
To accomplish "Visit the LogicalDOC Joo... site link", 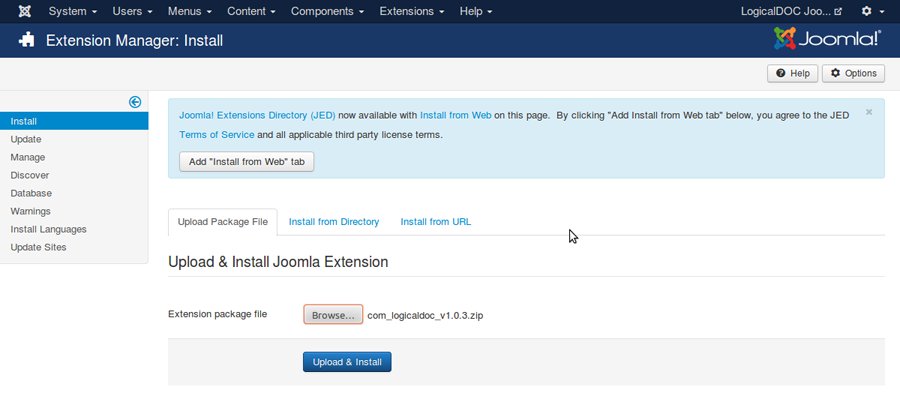I will tap(791, 11).
